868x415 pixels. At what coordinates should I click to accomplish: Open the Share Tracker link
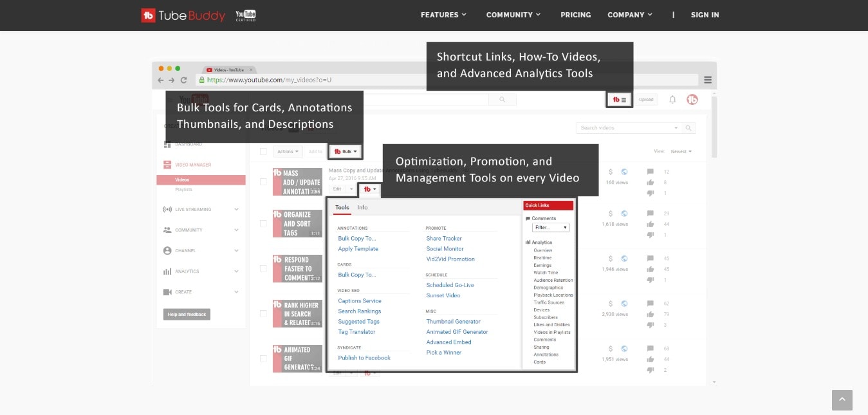coord(444,239)
